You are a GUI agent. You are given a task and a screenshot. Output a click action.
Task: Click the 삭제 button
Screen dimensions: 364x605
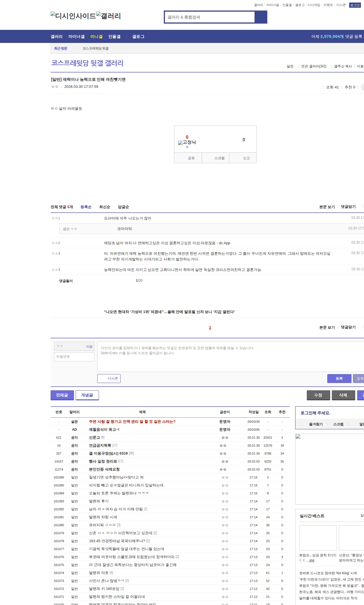pos(343,395)
